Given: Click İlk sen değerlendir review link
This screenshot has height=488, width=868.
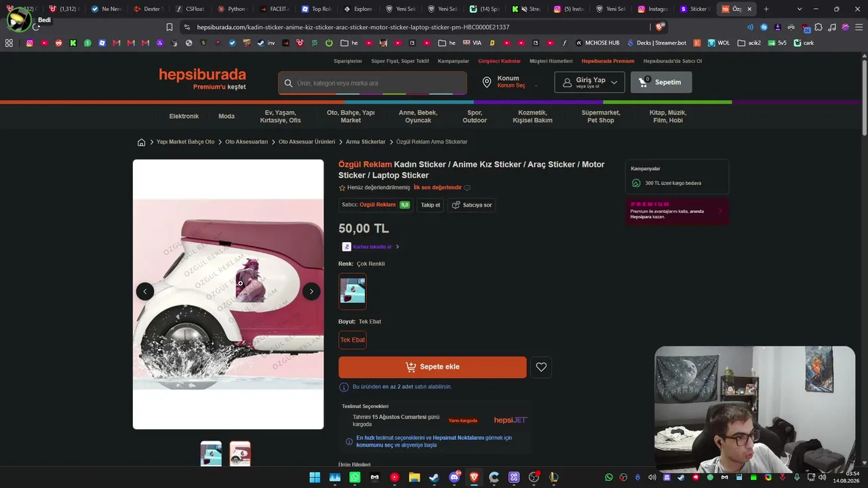Looking at the screenshot, I should (x=437, y=188).
